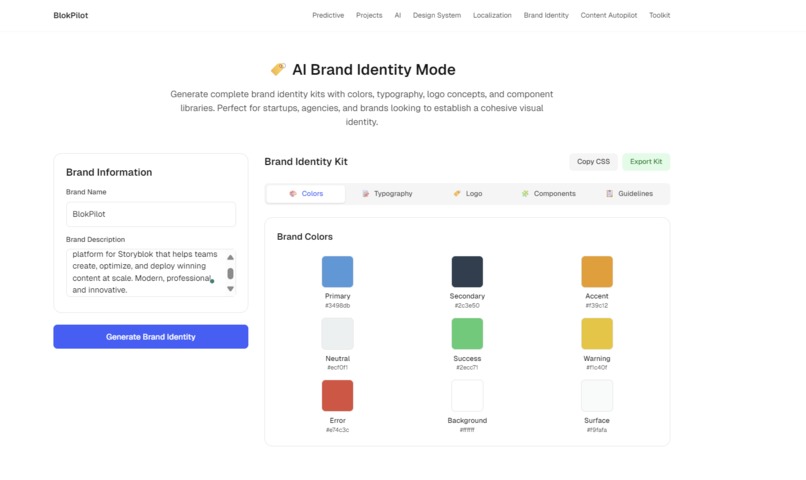Open Predictive in the top navigation
Viewport: 806px width, 480px height.
[x=328, y=15]
